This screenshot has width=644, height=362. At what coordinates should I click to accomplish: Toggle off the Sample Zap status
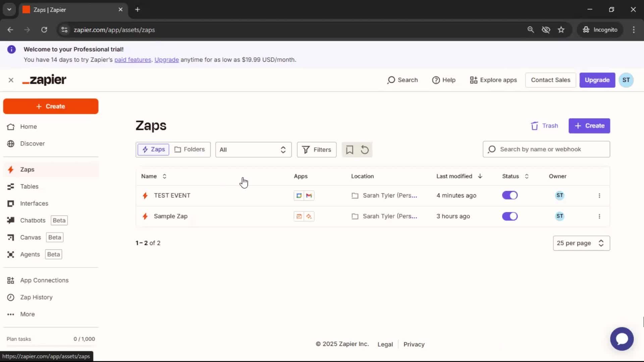pyautogui.click(x=510, y=216)
